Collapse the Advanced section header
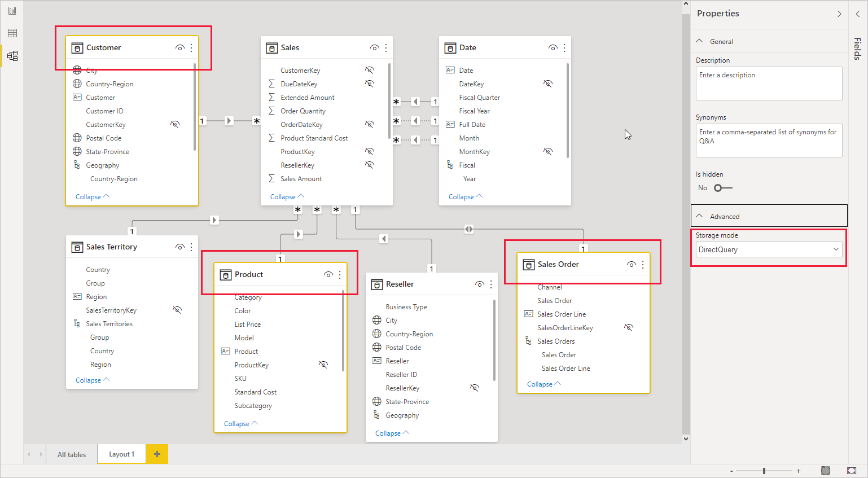 coord(769,216)
